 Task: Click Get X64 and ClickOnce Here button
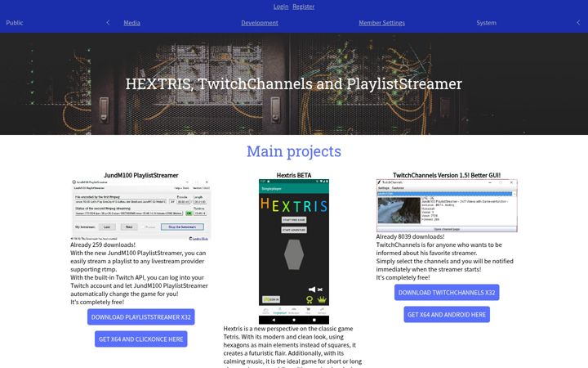[141, 339]
